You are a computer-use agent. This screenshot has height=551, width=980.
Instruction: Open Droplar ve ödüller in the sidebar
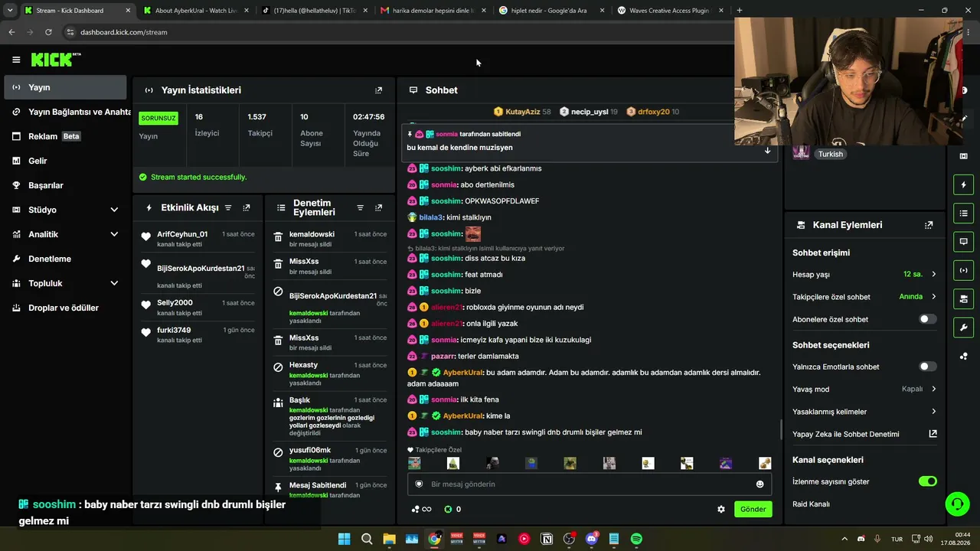pyautogui.click(x=66, y=308)
